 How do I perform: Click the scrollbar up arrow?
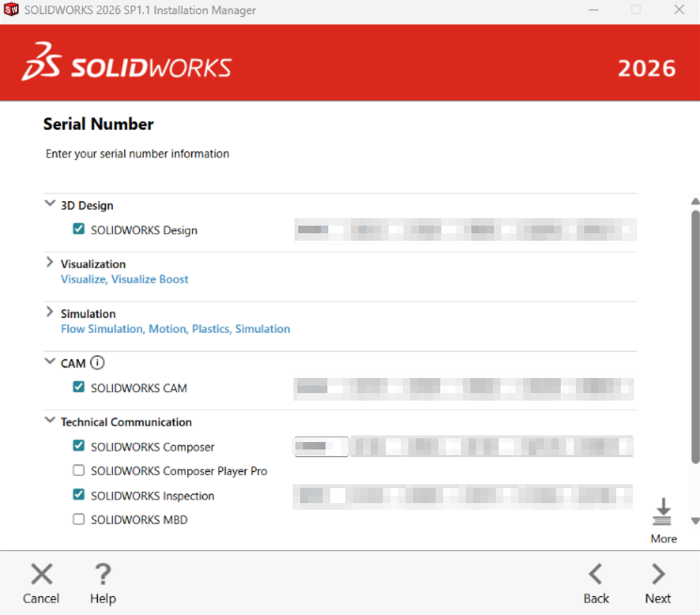tap(695, 201)
